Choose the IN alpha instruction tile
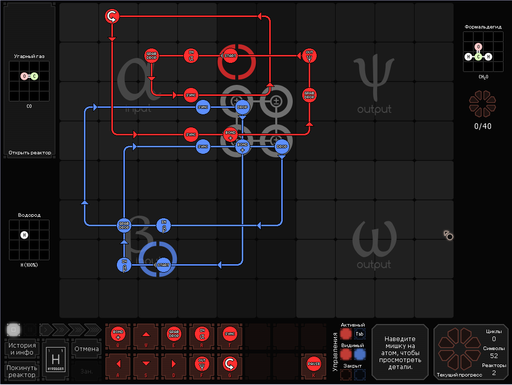 [202, 335]
